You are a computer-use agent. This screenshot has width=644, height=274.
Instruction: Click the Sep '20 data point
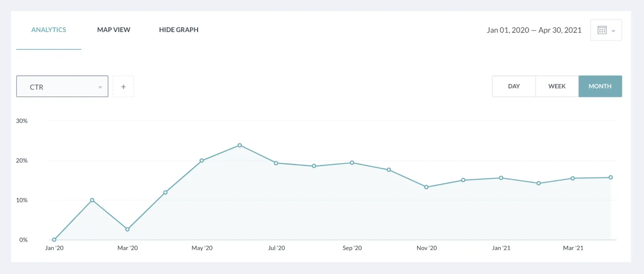coord(352,163)
